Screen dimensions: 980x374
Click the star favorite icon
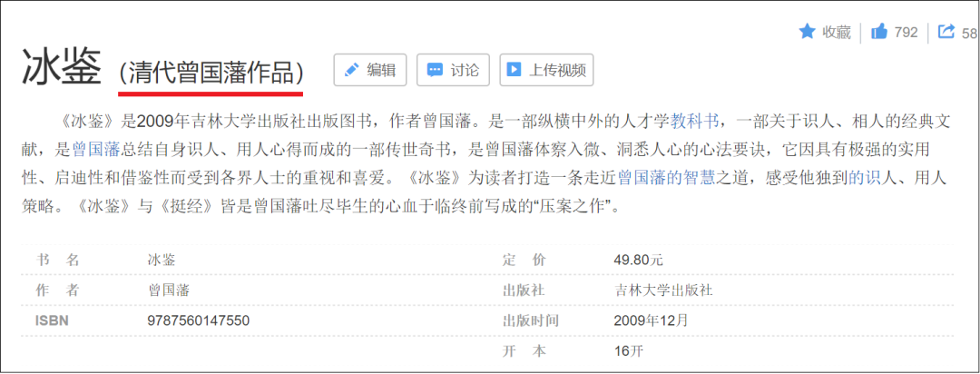click(808, 32)
